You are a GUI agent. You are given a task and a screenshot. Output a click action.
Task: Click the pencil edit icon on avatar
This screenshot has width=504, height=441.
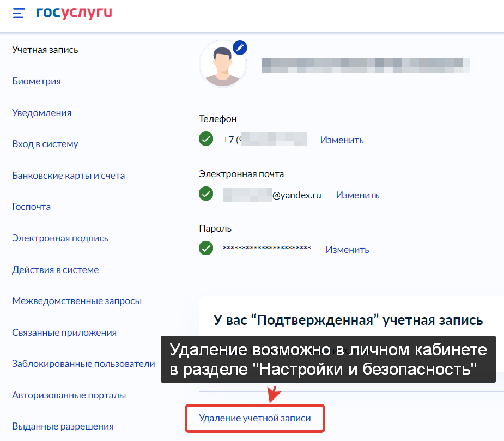pyautogui.click(x=240, y=47)
